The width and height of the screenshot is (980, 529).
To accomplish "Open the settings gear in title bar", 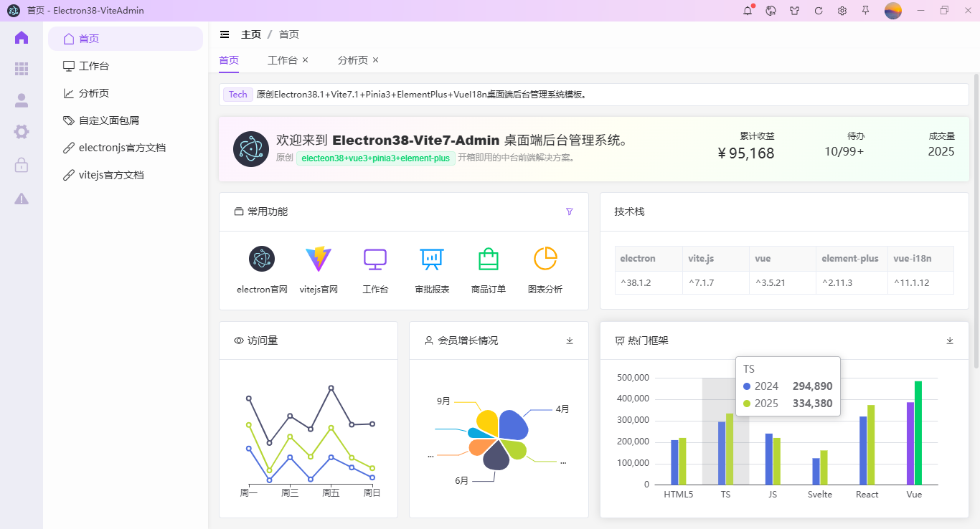I will coord(842,11).
